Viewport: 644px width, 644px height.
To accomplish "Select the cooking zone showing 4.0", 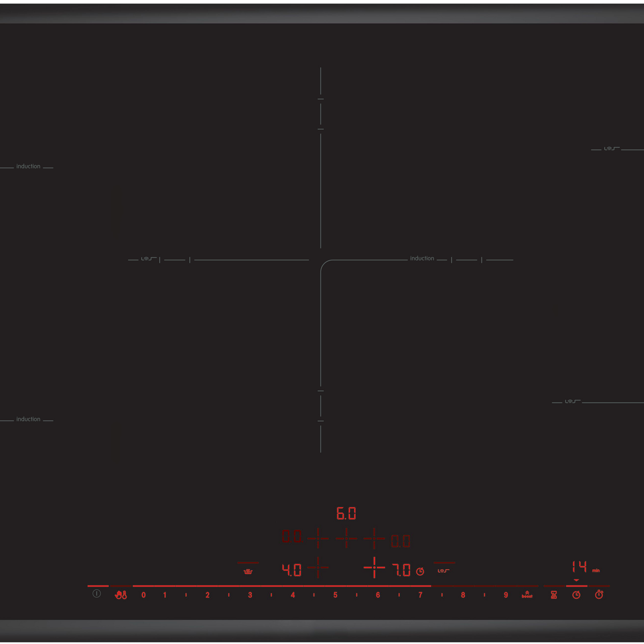I will click(x=291, y=570).
